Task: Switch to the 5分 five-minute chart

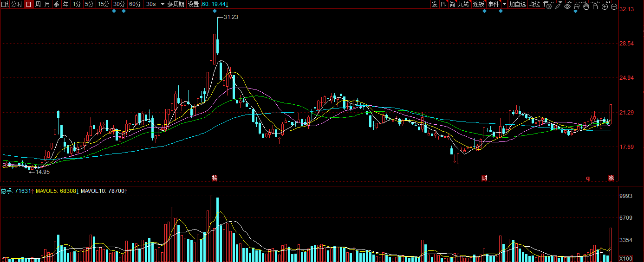Action: (89, 4)
